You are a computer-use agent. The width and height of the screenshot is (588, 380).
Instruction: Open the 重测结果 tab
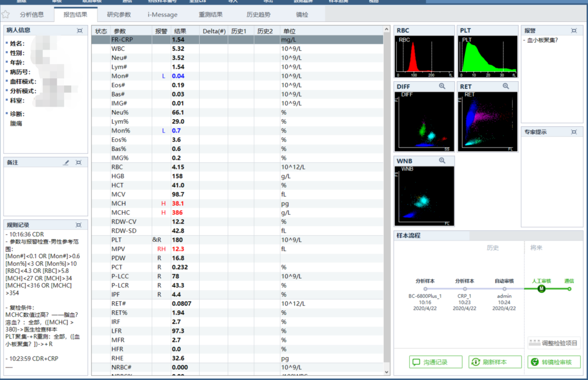(x=210, y=15)
